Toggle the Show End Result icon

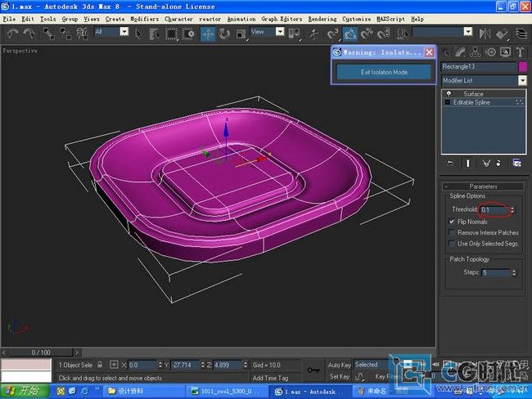(468, 164)
